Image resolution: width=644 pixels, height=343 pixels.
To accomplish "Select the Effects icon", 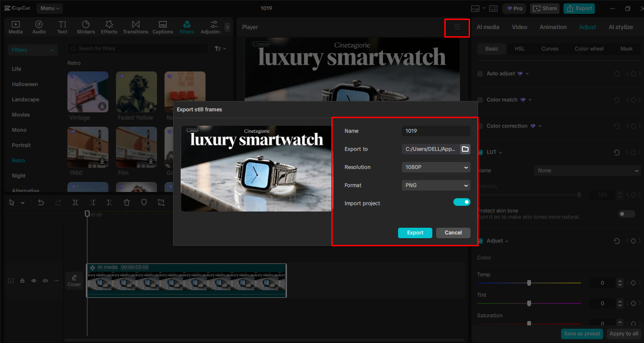I will (x=109, y=26).
